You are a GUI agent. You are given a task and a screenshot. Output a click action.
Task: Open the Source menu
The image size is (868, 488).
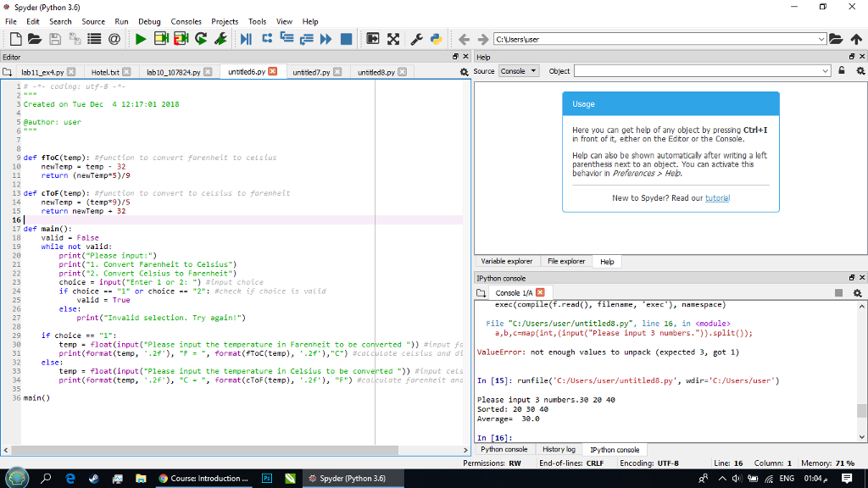coord(93,21)
